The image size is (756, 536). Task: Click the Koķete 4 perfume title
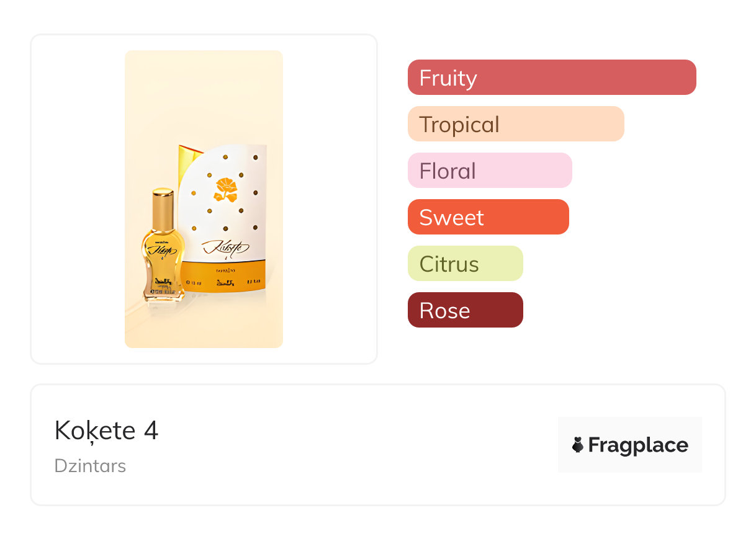pos(106,431)
